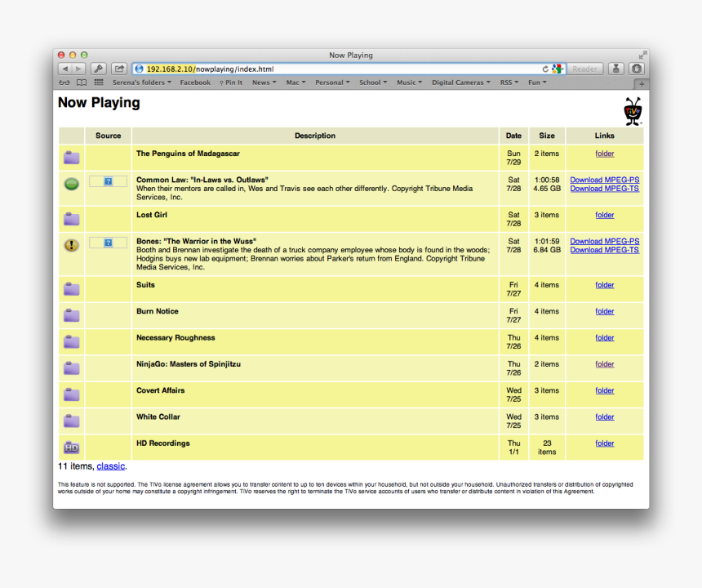
Task: Click the Description column header
Action: pyautogui.click(x=315, y=136)
